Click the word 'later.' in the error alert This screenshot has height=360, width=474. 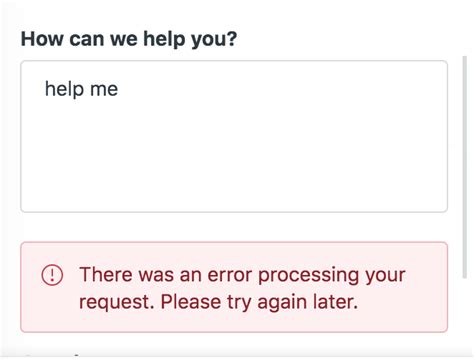pyautogui.click(x=336, y=301)
